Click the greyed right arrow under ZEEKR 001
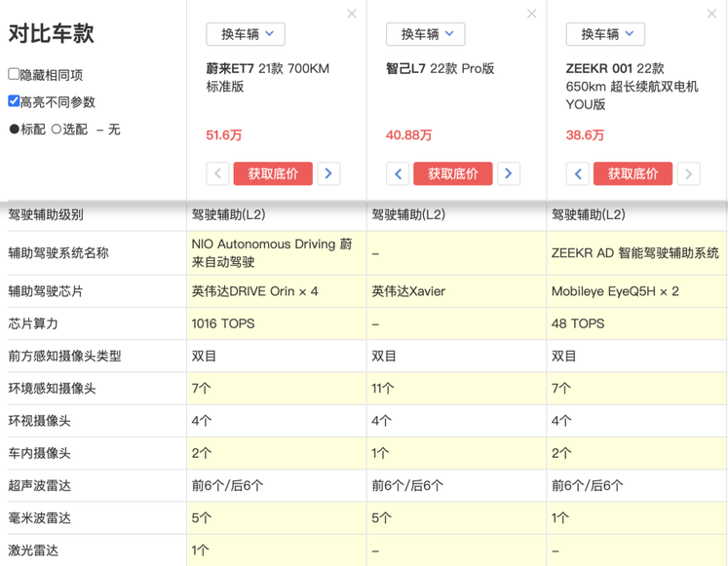This screenshot has height=566, width=728. pos(689,173)
